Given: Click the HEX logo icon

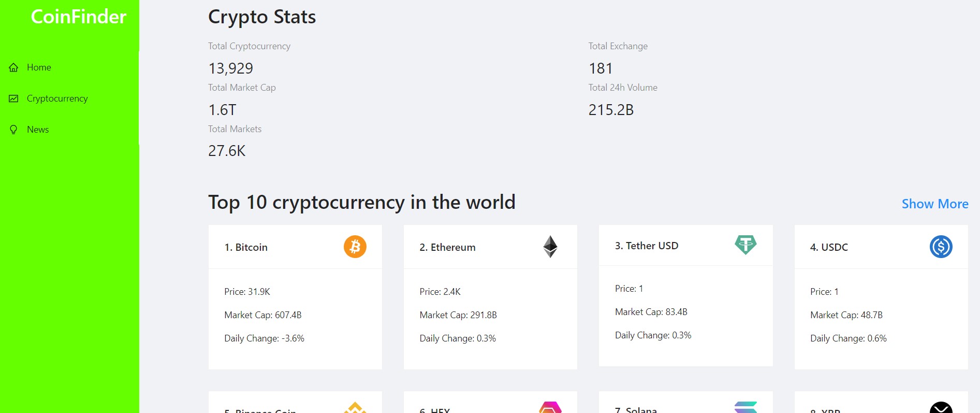Looking at the screenshot, I should click(550, 408).
